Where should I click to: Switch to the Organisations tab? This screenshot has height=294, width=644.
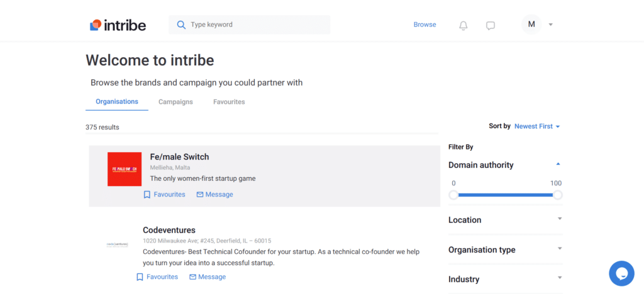(x=117, y=102)
